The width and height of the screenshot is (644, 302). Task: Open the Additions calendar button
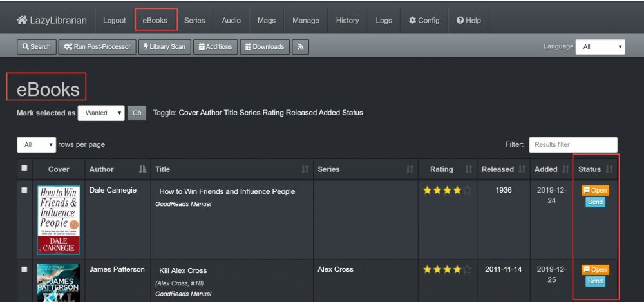coord(215,47)
